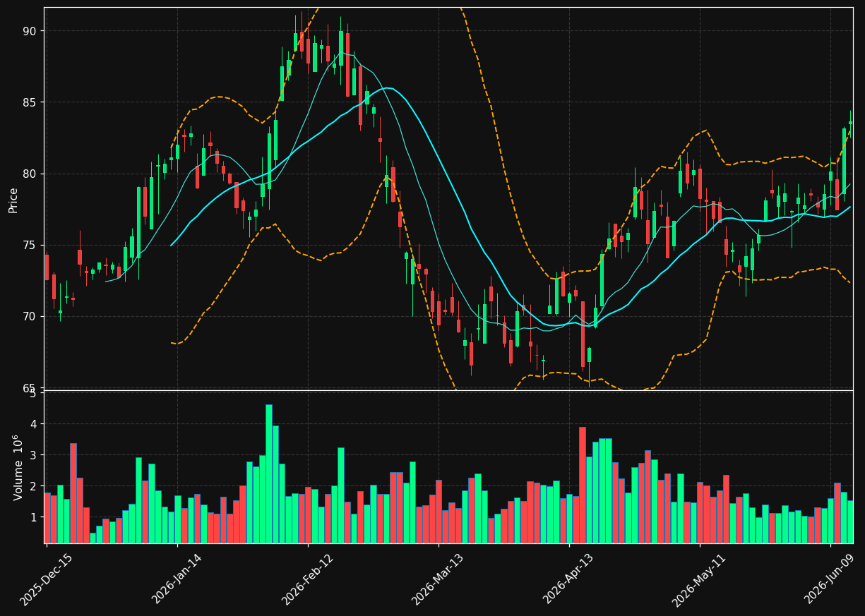Click the volume axis tick label 2

click(x=32, y=486)
